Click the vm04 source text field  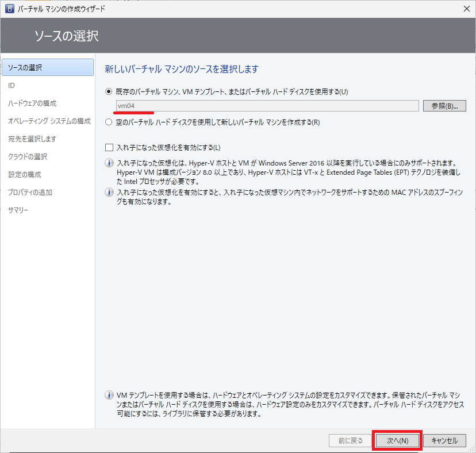267,106
